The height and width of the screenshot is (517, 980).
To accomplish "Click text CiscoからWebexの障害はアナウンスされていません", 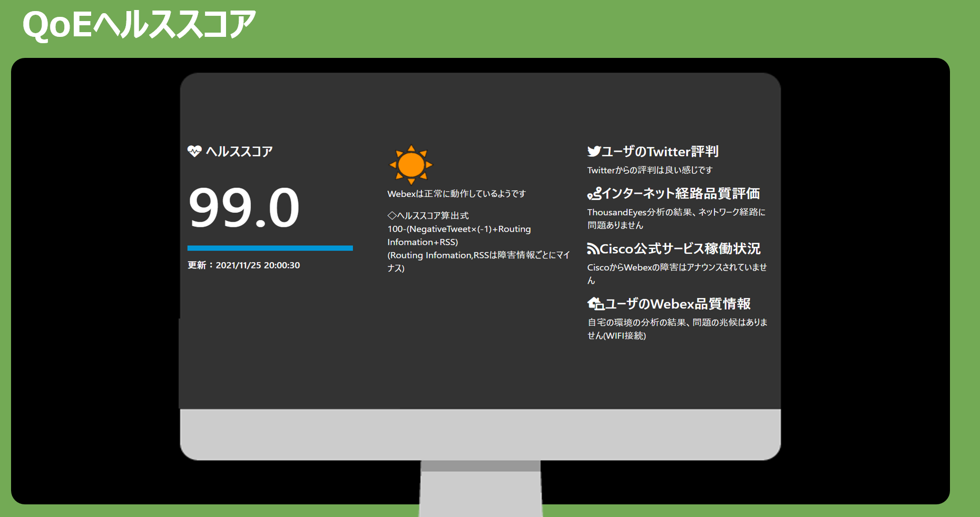I will tap(677, 274).
